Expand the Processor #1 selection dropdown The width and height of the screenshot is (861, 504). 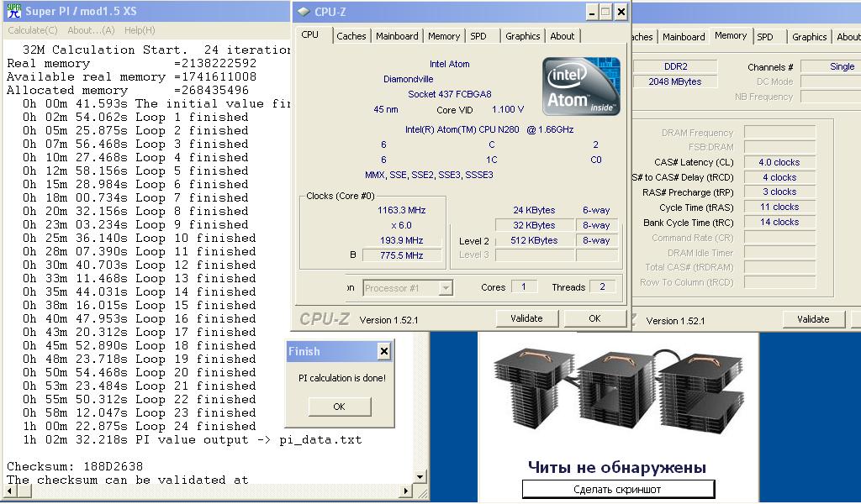(446, 288)
